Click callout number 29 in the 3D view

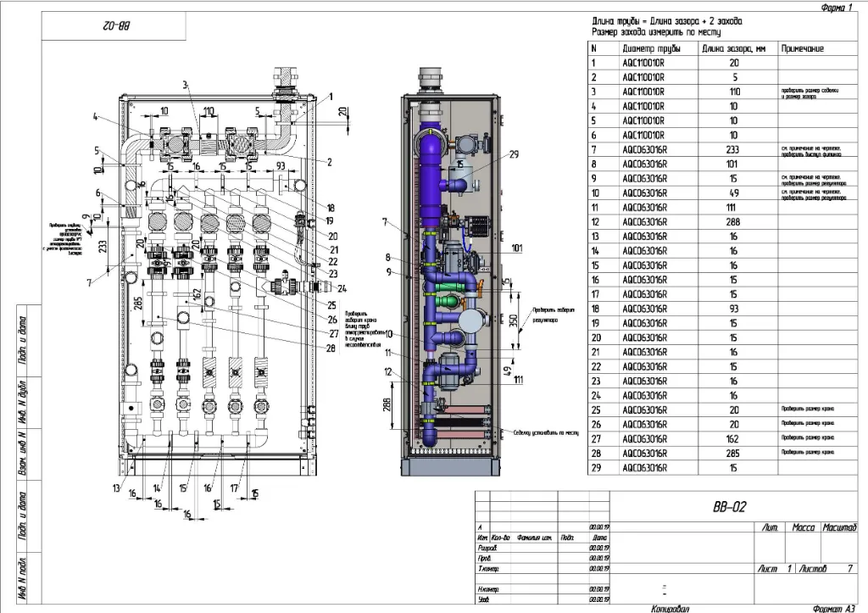513,155
